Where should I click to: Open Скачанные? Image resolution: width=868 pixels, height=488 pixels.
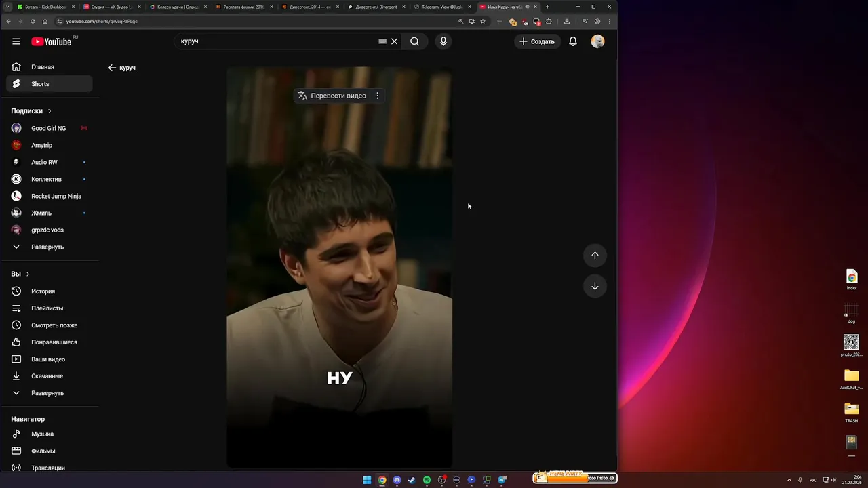point(50,376)
